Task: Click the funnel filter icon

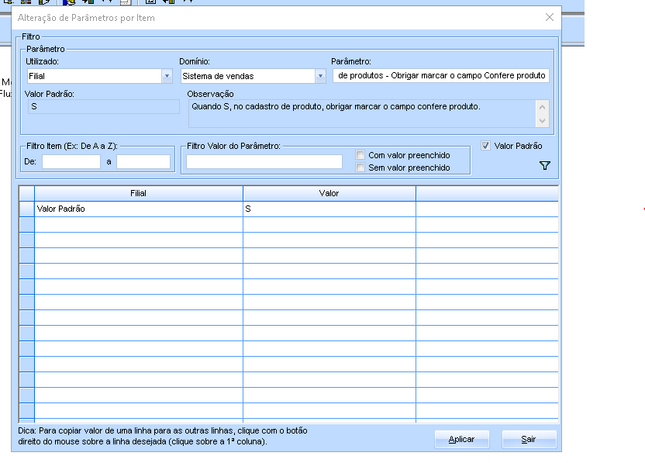Action: [x=545, y=166]
